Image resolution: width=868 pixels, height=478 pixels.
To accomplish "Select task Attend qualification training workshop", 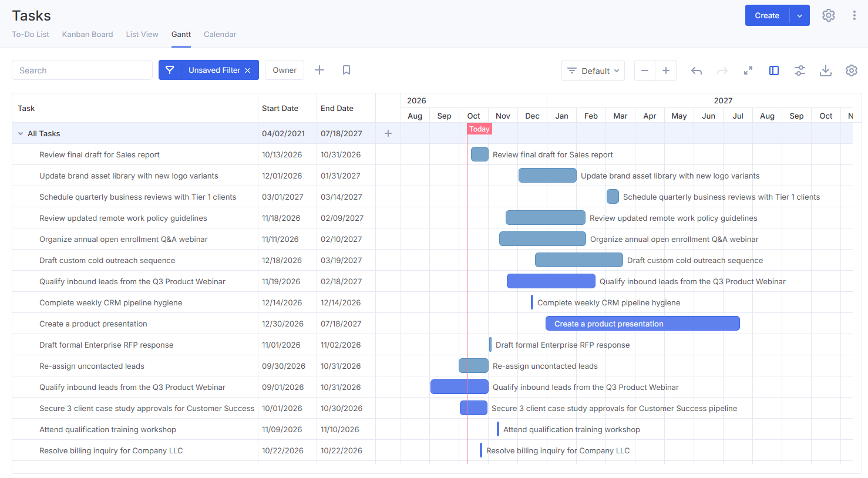I will point(107,429).
